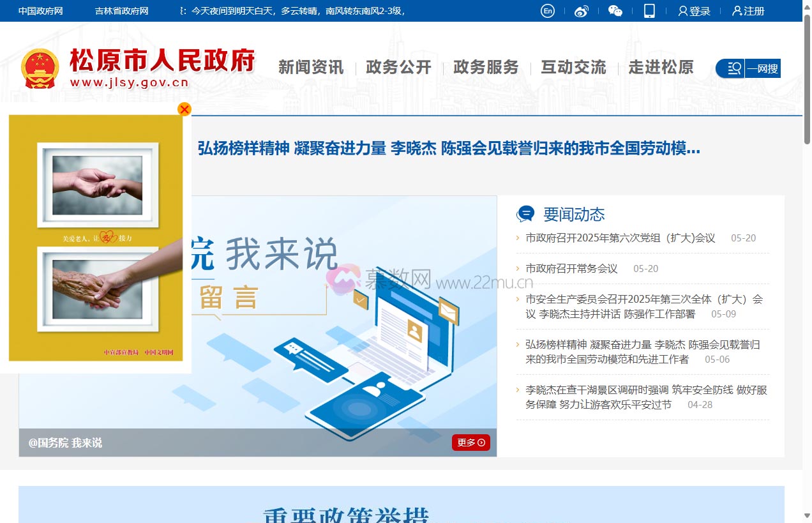Open the 新闻资讯 menu

point(311,68)
